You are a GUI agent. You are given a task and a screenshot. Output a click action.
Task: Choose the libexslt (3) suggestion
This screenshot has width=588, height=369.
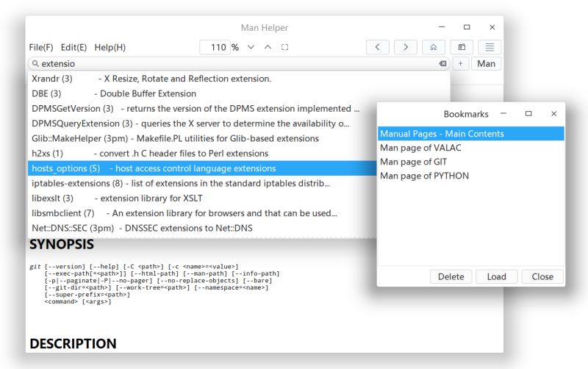[203, 198]
